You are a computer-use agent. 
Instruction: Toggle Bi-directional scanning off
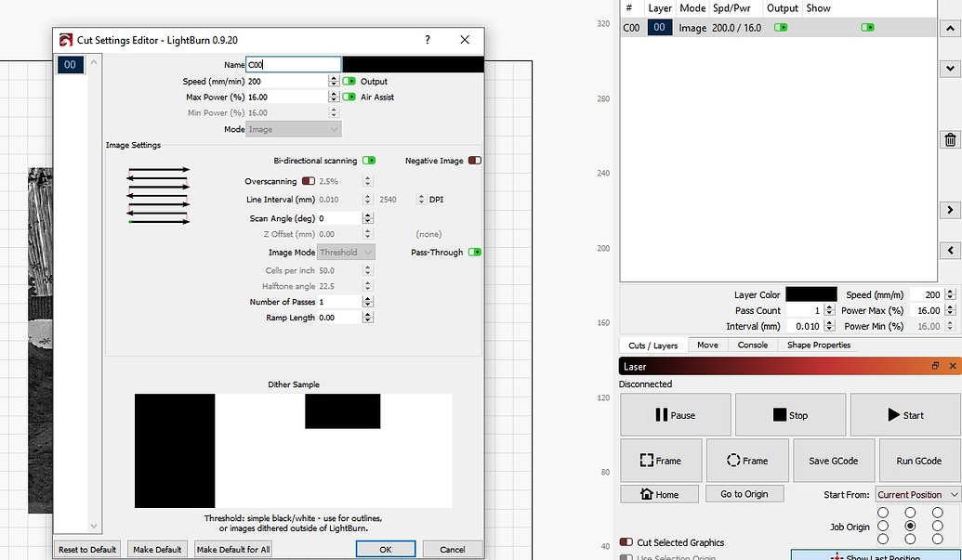click(368, 160)
